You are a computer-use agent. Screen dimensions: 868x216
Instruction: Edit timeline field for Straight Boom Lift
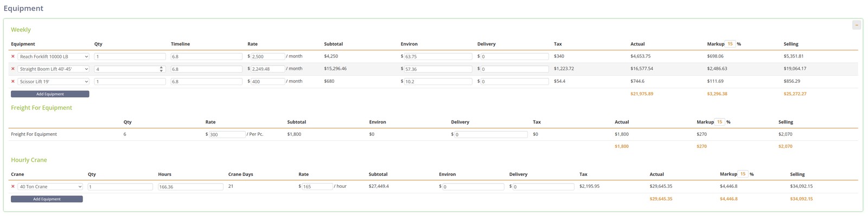tap(207, 69)
